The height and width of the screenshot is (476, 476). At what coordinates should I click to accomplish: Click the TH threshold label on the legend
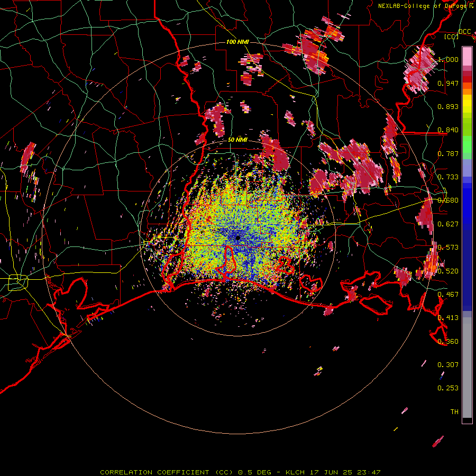(x=454, y=412)
